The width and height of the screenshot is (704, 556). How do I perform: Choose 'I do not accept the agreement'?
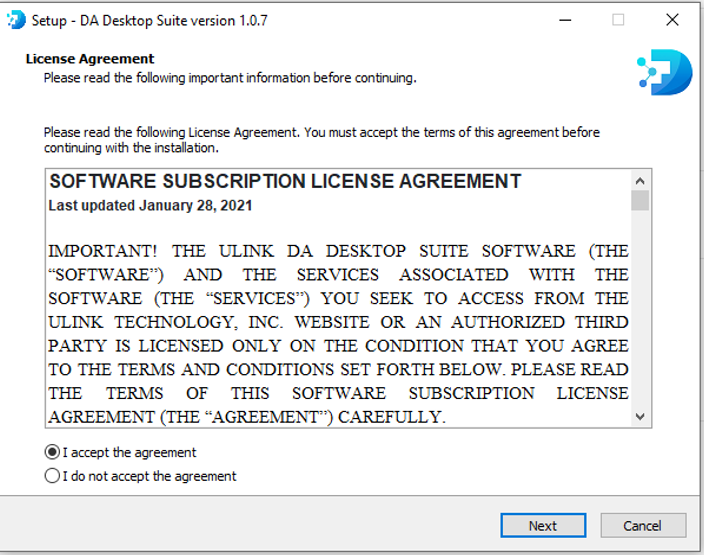point(53,476)
